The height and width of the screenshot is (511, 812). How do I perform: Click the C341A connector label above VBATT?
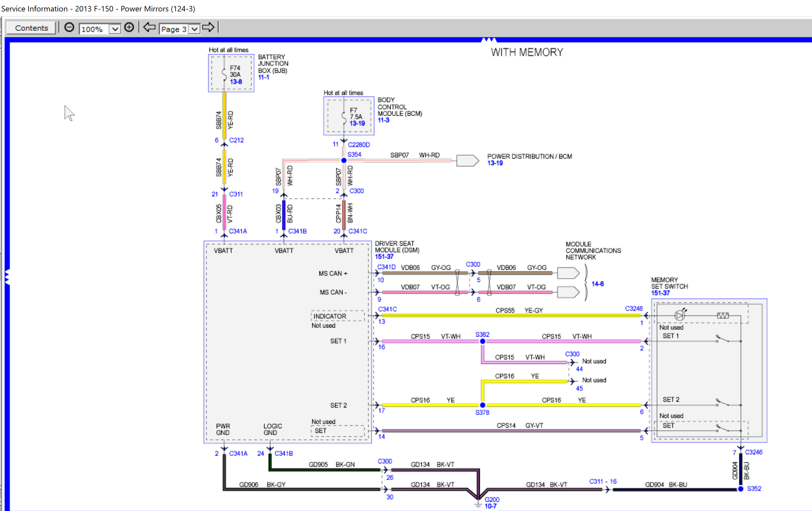(238, 231)
